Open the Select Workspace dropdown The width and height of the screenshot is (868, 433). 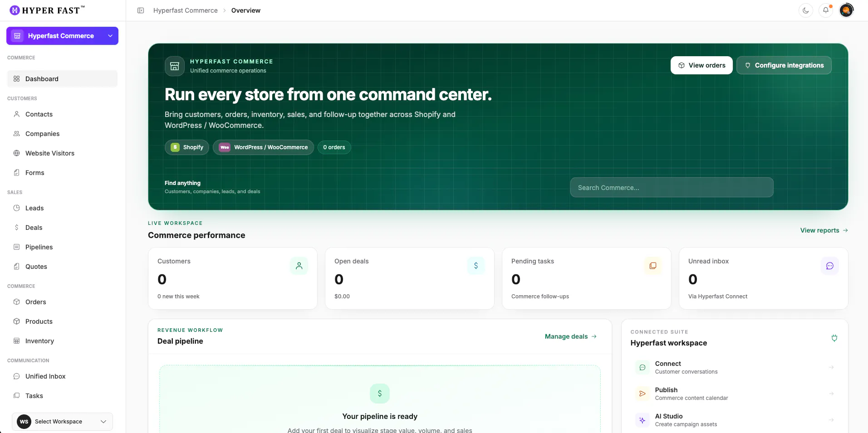(62, 422)
